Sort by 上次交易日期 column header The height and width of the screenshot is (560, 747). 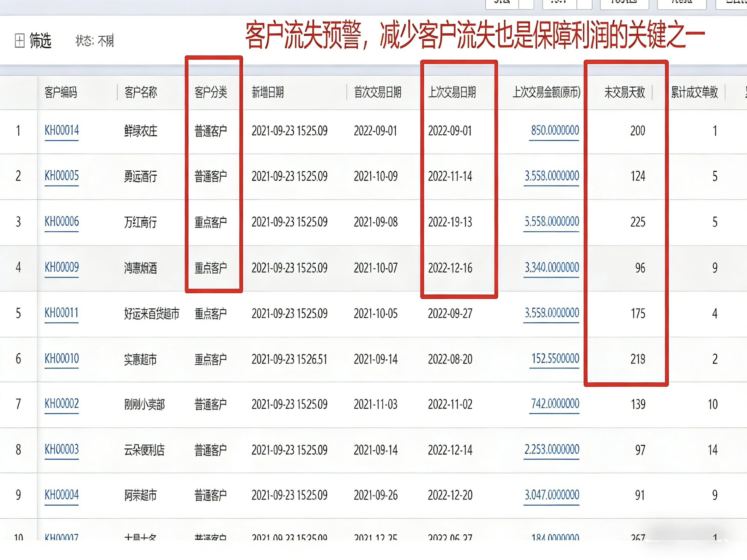[452, 92]
